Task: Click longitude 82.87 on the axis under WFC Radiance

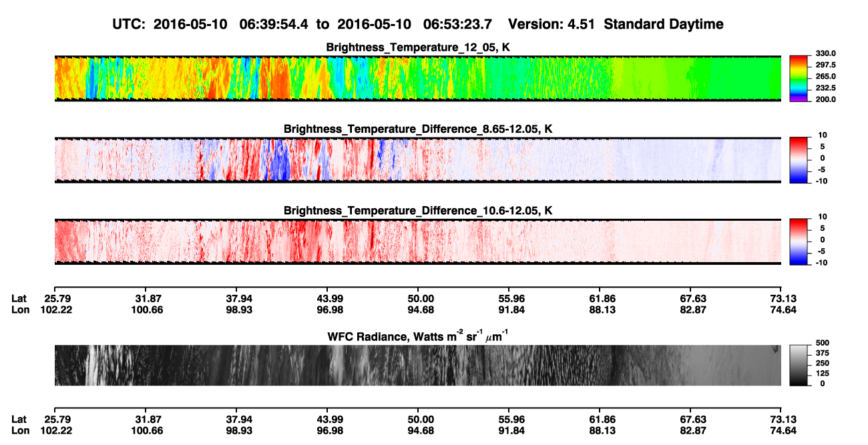Action: [x=693, y=430]
